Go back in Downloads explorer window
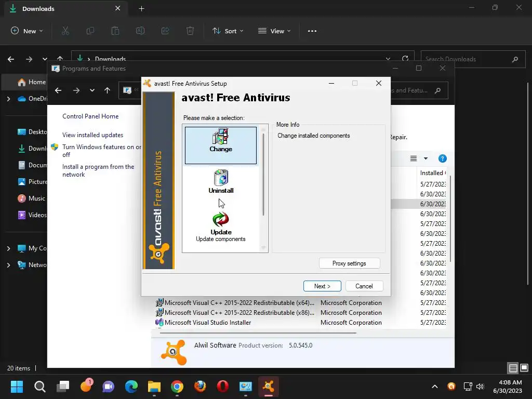Screen dimensions: 532x399 [x=11, y=59]
